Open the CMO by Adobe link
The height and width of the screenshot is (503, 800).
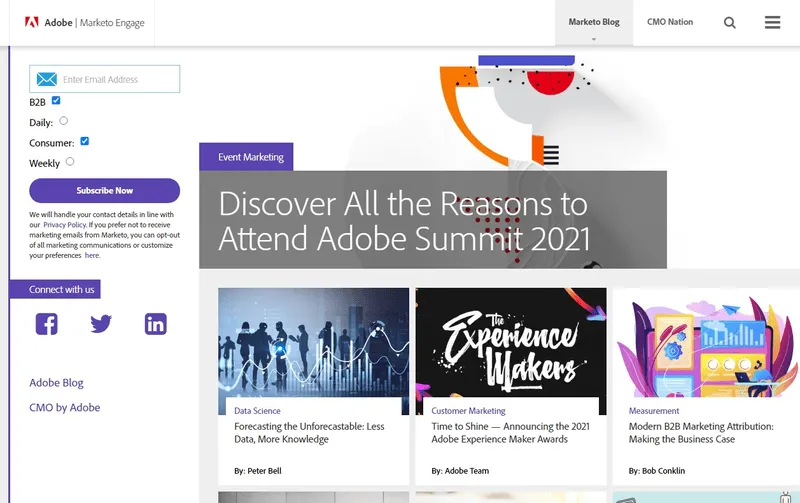pos(65,408)
